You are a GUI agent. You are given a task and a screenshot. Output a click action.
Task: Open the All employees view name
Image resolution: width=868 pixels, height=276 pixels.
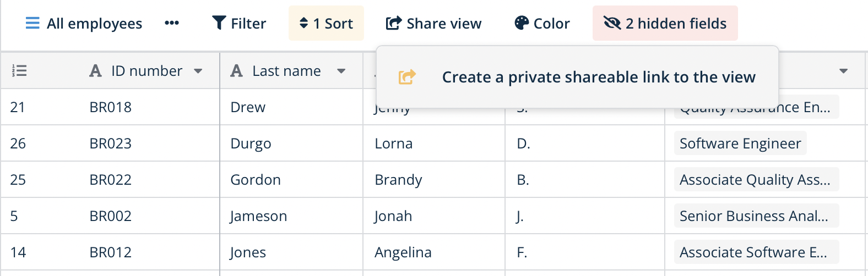click(94, 23)
